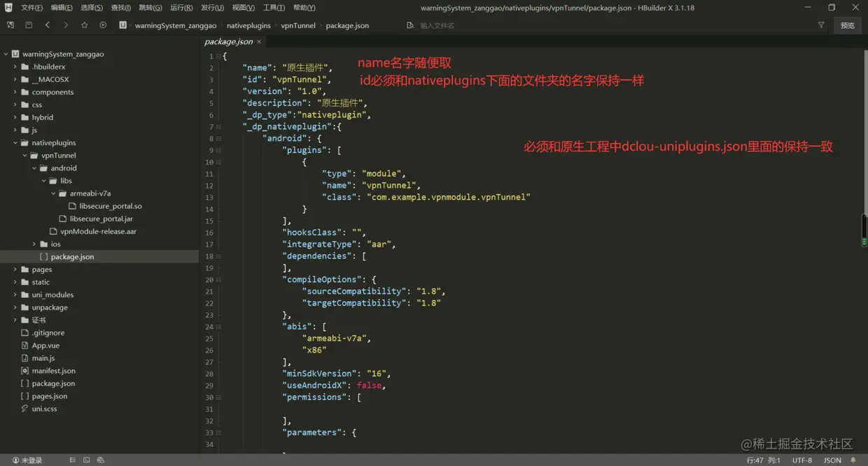
Task: Go back with the left arrow icon
Action: click(48, 25)
